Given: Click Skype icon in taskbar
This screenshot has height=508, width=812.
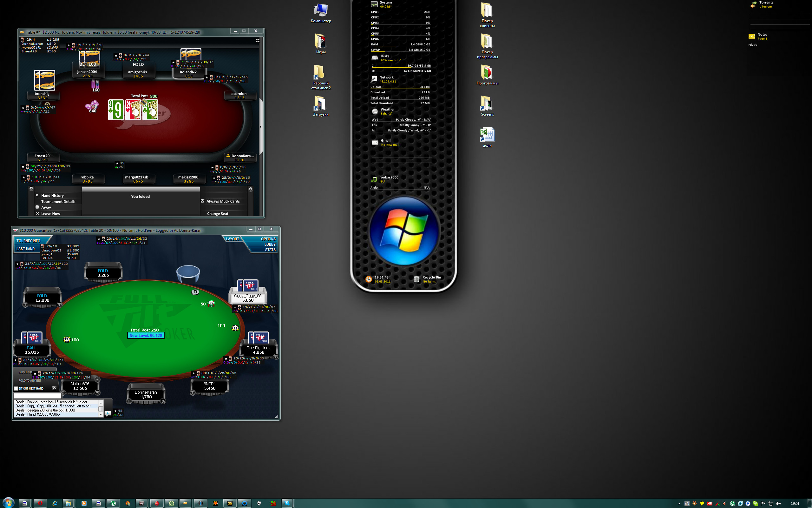Looking at the screenshot, I should pos(287,503).
